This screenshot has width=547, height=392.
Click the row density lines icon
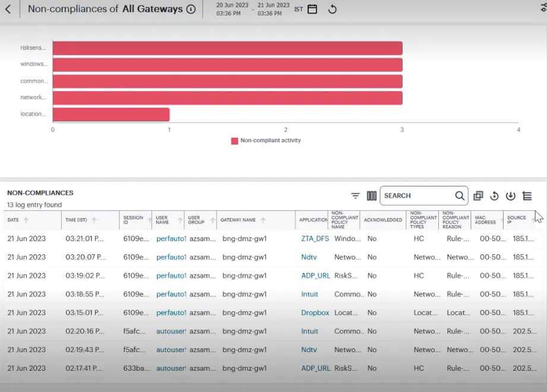(527, 195)
